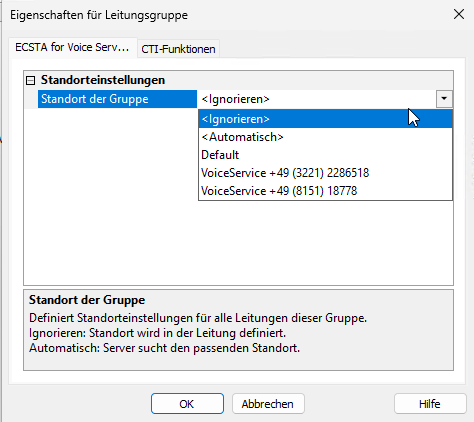Collapse the Standorteinstellungen section minus box

click(31, 80)
